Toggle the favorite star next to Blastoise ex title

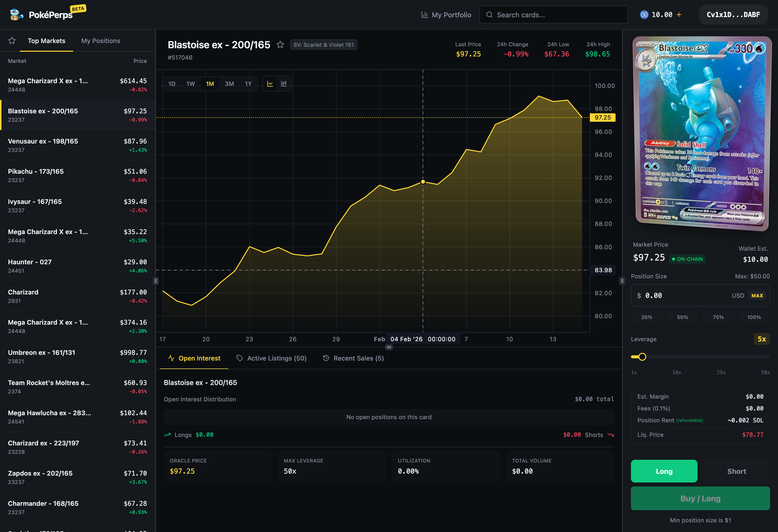(x=281, y=45)
